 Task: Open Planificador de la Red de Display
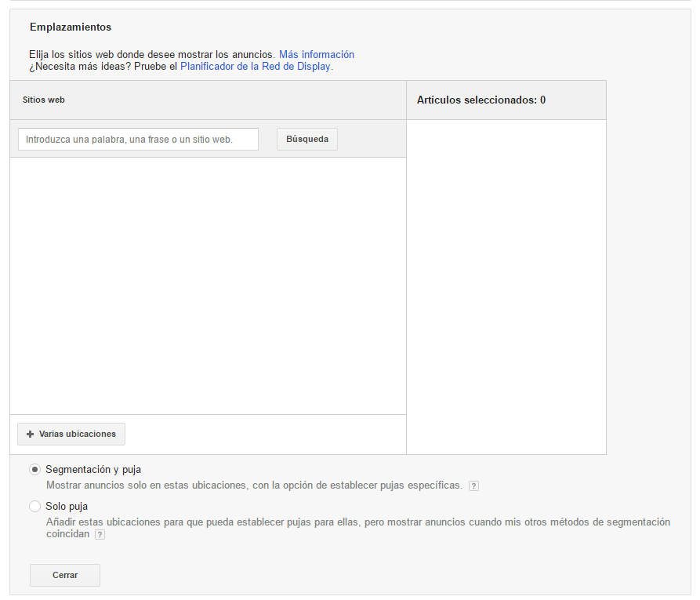click(x=256, y=67)
